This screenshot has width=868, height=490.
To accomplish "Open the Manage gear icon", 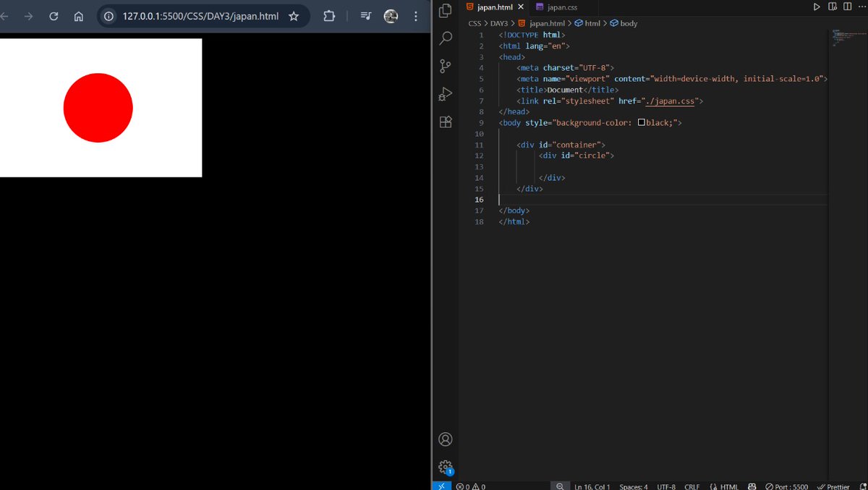I will coord(446,468).
